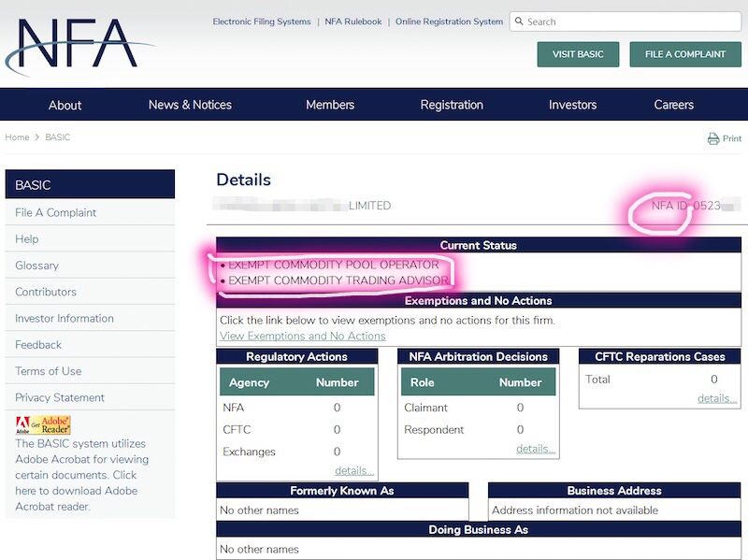
Task: Go to Online Registration System
Action: pos(449,22)
